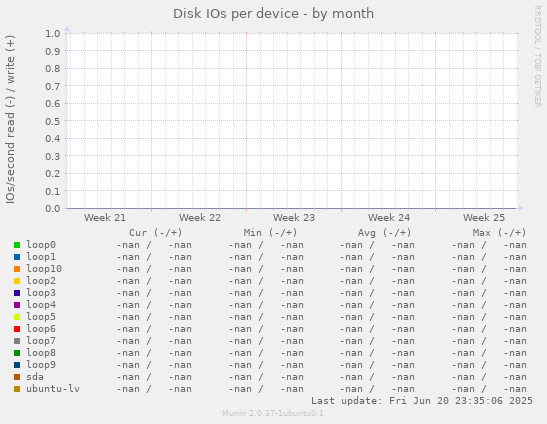This screenshot has width=547, height=424.
Task: Click the sda row Max value
Action: point(489,377)
